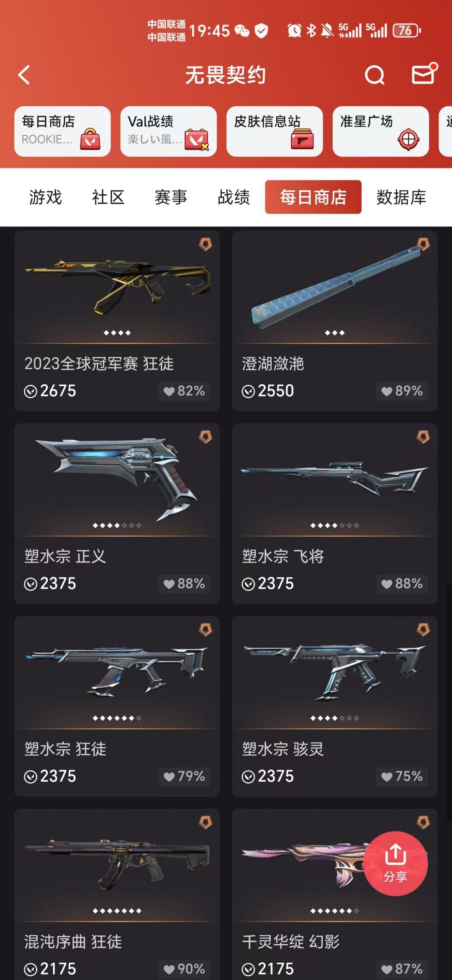Tap the red share (分享) floating button
This screenshot has width=452, height=980.
395,863
